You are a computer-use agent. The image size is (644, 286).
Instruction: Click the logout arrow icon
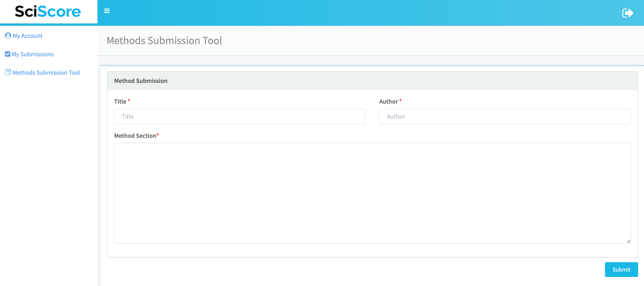[628, 13]
